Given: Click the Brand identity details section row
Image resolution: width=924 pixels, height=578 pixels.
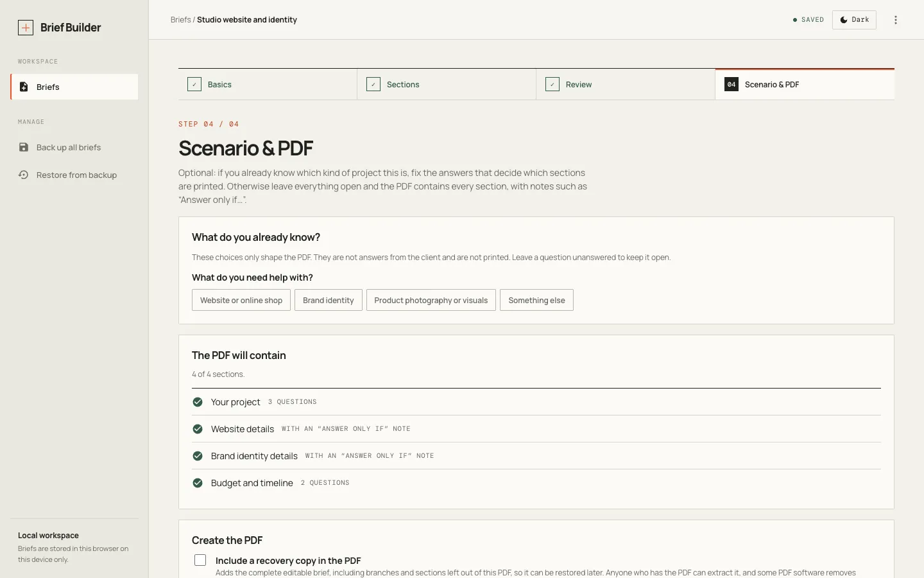Looking at the screenshot, I should (536, 456).
